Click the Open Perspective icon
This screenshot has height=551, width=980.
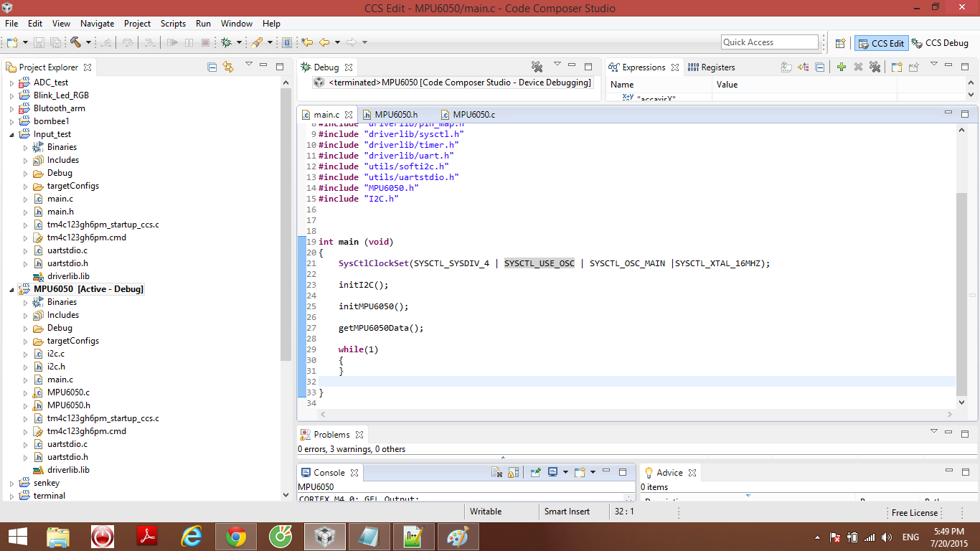(840, 43)
